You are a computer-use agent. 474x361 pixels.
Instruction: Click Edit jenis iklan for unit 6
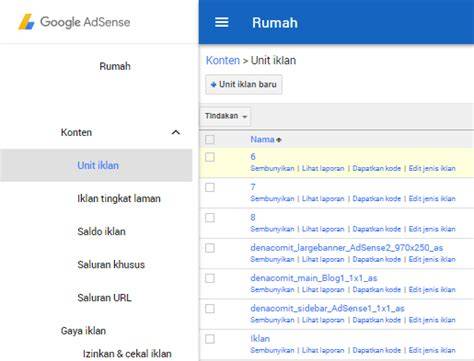[432, 168]
